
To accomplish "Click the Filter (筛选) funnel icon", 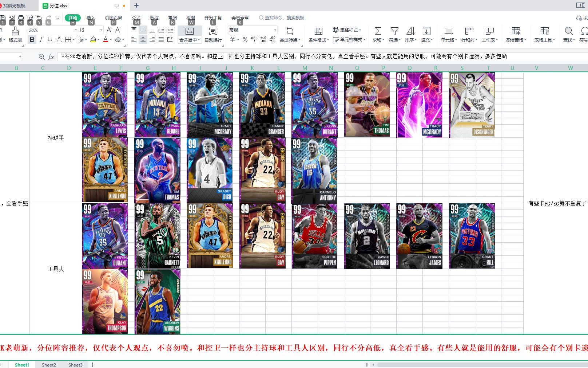I will (394, 31).
